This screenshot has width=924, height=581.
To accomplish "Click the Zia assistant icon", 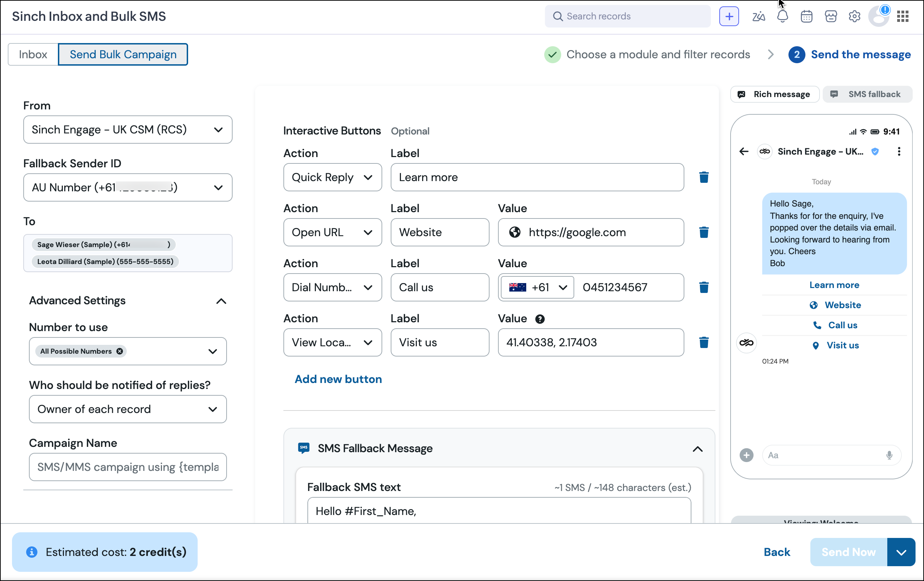I will click(758, 16).
